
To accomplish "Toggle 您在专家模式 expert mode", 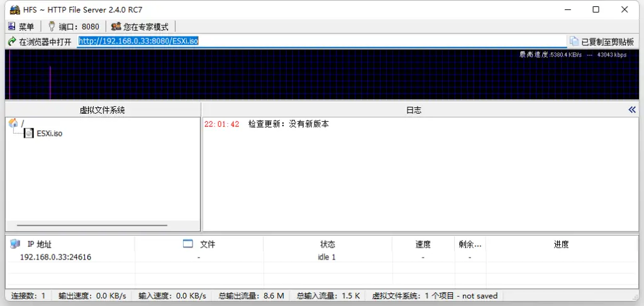I will coord(140,26).
